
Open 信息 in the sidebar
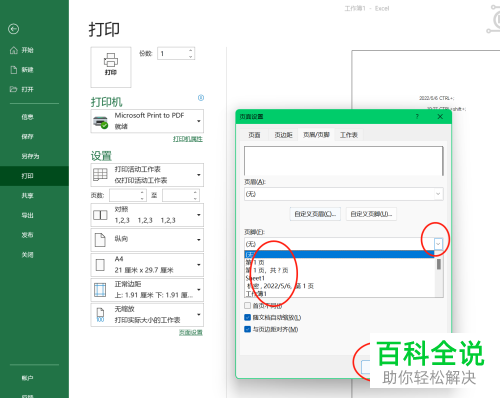(x=27, y=117)
